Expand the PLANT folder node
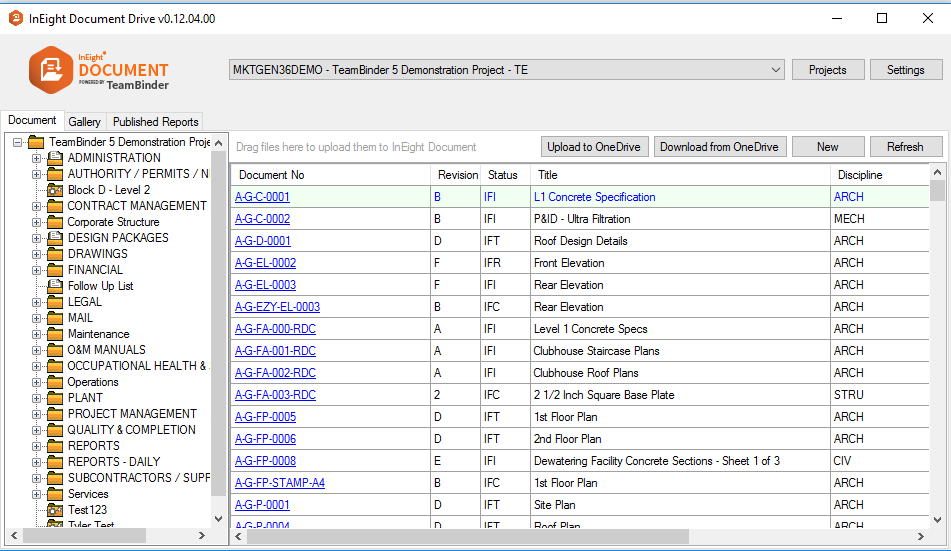This screenshot has width=951, height=551. (37, 398)
